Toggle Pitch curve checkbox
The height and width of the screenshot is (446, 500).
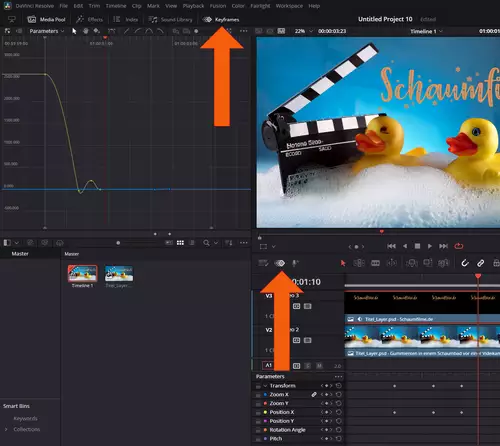click(x=258, y=439)
